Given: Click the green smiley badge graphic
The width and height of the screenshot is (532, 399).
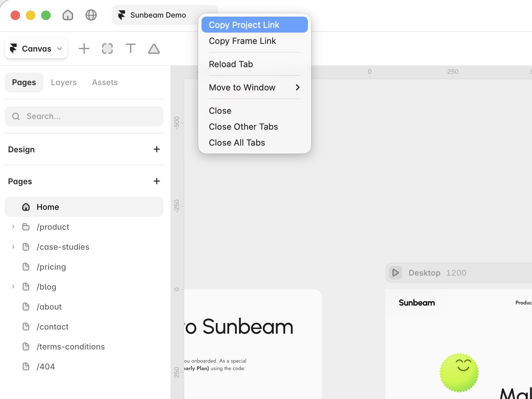Looking at the screenshot, I should point(459,372).
